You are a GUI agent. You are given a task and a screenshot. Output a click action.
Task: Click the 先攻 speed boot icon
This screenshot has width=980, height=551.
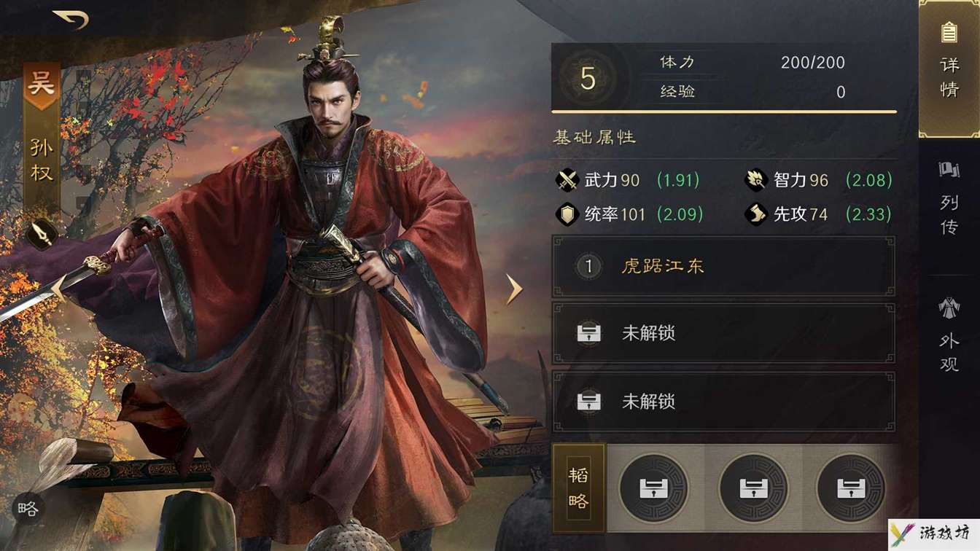(756, 214)
